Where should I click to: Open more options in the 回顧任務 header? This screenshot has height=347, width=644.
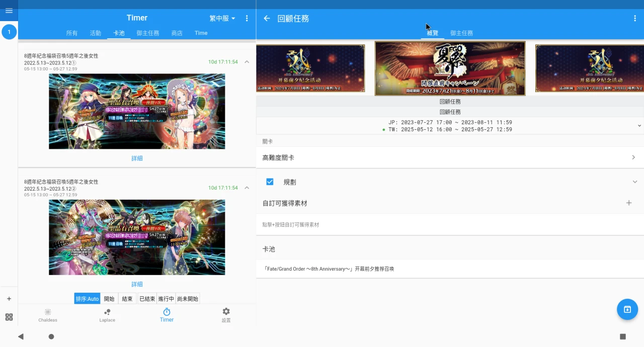[635, 19]
